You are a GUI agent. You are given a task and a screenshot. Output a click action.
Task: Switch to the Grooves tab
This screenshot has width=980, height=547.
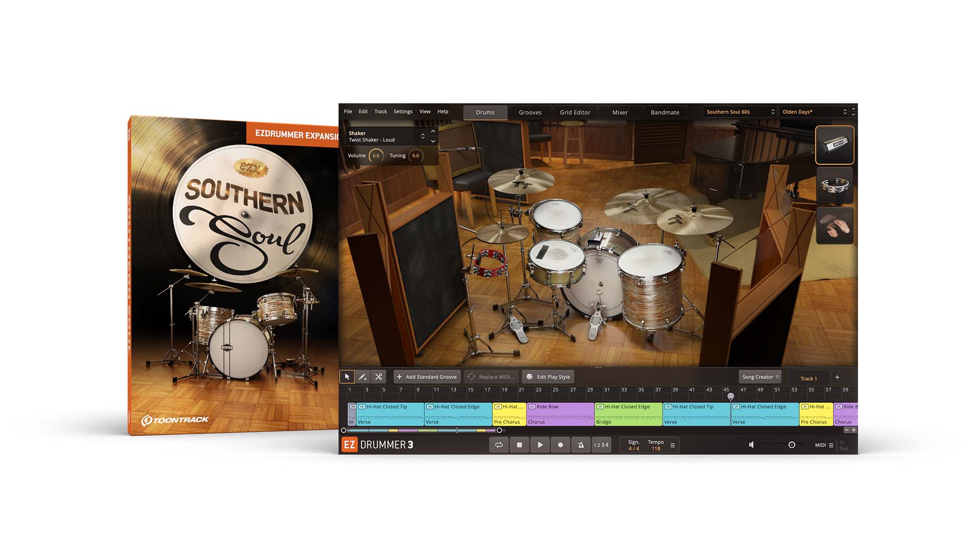[530, 112]
